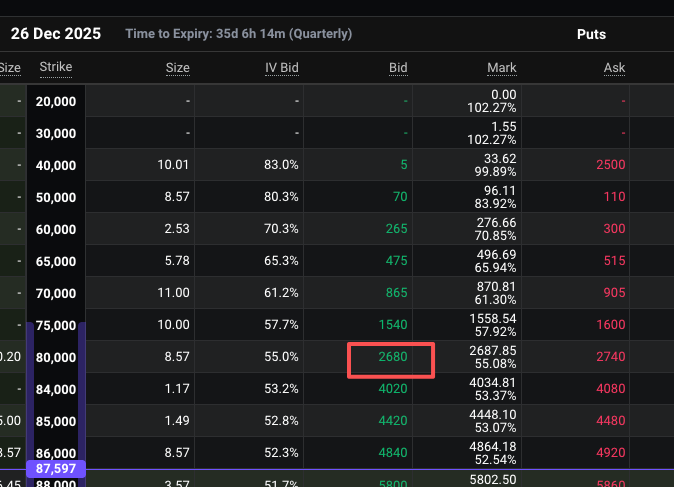Screen dimensions: 674x487
Task: Click the mark price 33.62
Action: pyautogui.click(x=500, y=159)
